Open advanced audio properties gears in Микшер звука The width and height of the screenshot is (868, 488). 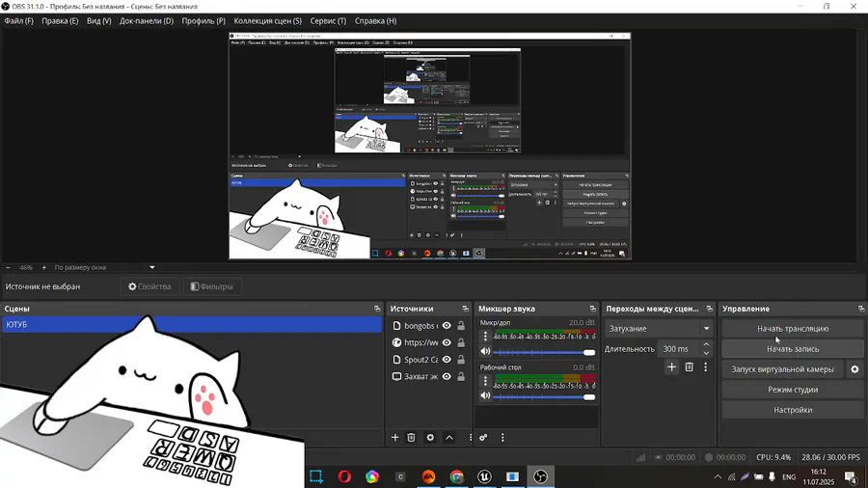click(x=483, y=437)
